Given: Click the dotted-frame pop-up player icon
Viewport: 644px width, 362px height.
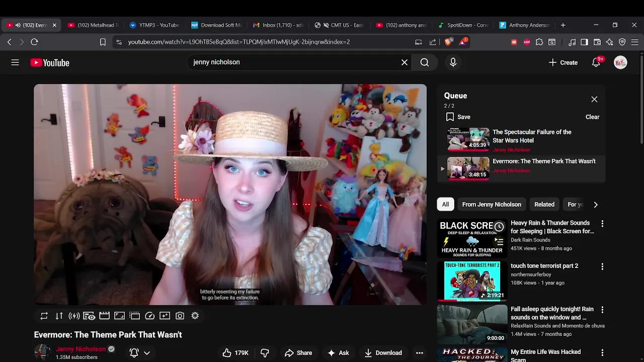Looking at the screenshot, I should coord(134,316).
